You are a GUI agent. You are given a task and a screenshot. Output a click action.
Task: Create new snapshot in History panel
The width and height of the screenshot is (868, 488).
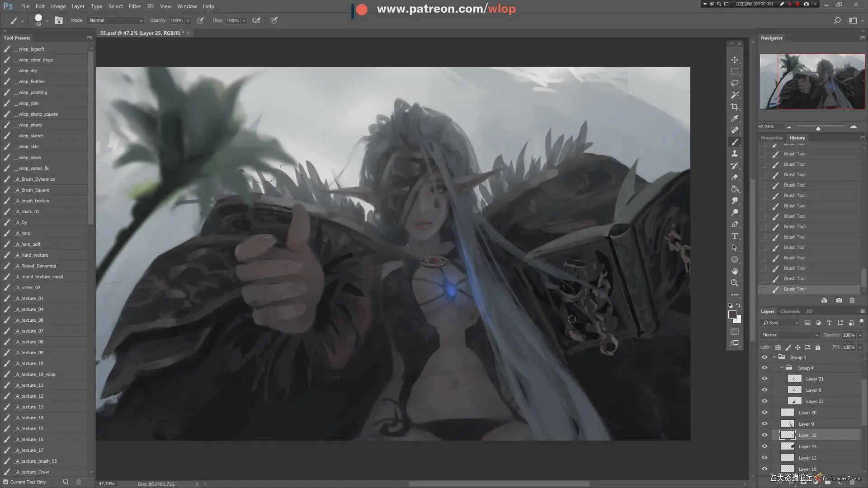pyautogui.click(x=839, y=300)
